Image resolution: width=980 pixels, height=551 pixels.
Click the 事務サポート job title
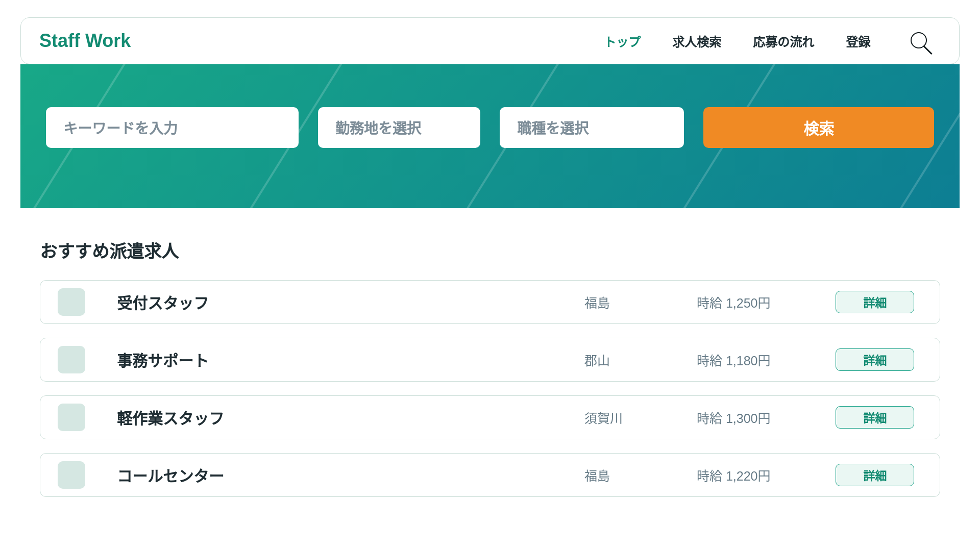tap(163, 361)
